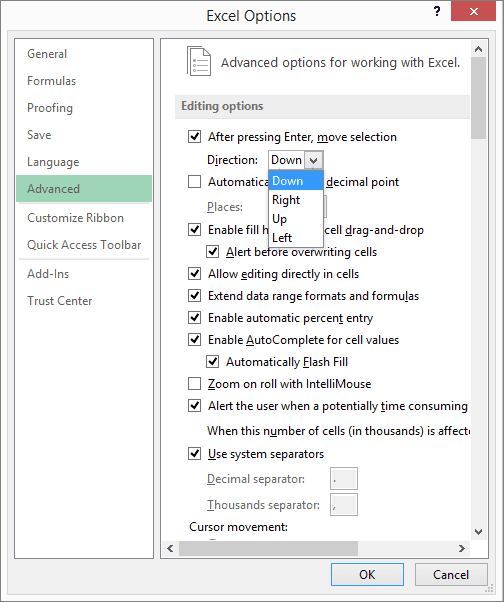Select the Advanced category

click(x=84, y=189)
